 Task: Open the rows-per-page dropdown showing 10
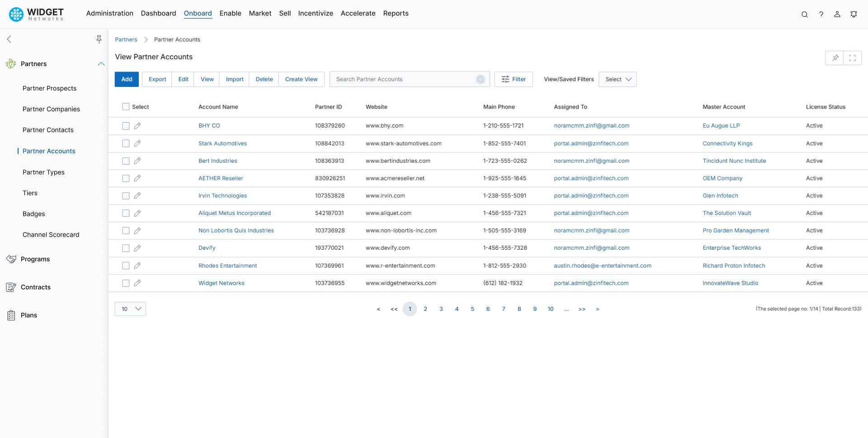pos(130,309)
